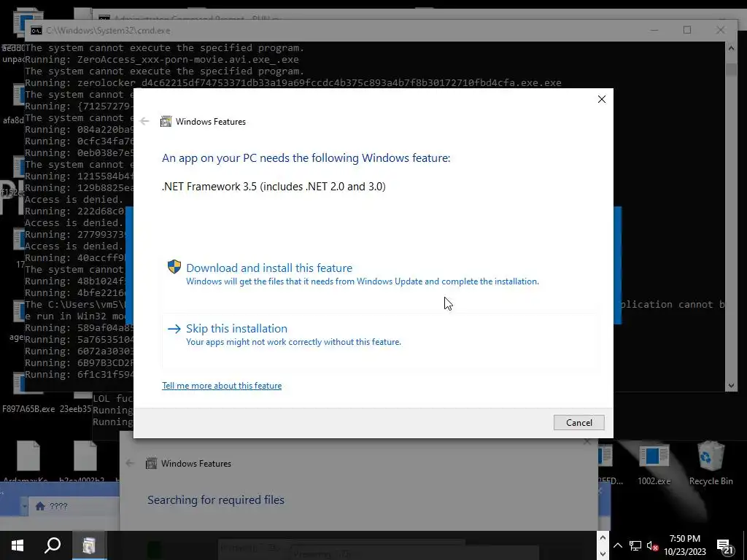Click the cmd.exe scrollbar up arrow
The width and height of the screenshot is (747, 560).
pyautogui.click(x=731, y=47)
